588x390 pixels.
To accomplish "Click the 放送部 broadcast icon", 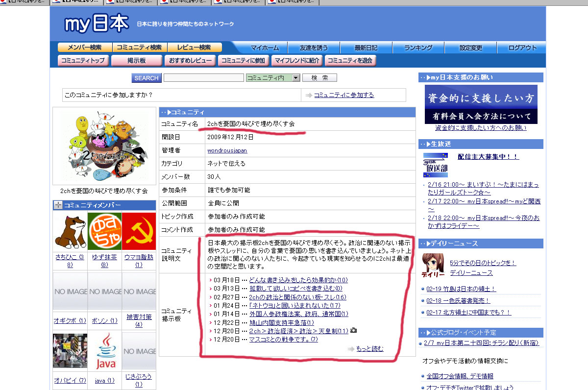I will point(436,165).
